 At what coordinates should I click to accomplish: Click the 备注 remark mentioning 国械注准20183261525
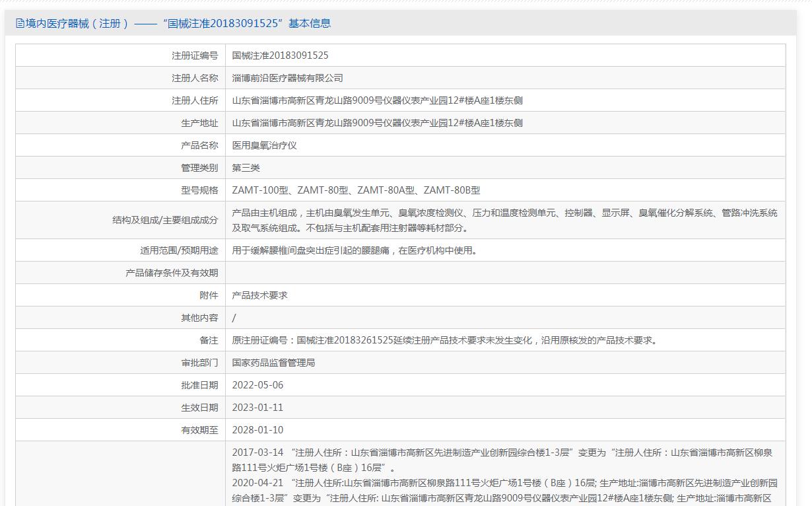coord(444,340)
